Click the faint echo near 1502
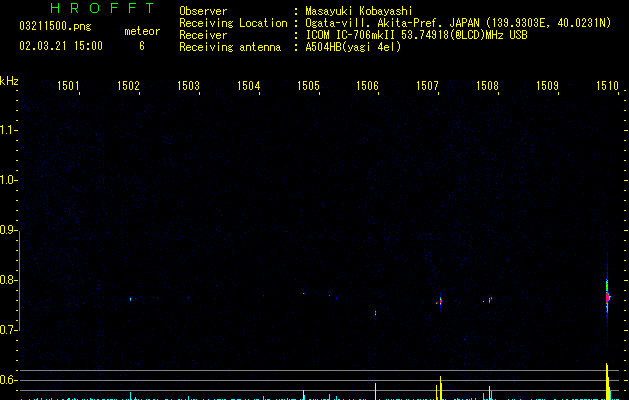Viewport: 629px width, 400px height. (x=131, y=298)
